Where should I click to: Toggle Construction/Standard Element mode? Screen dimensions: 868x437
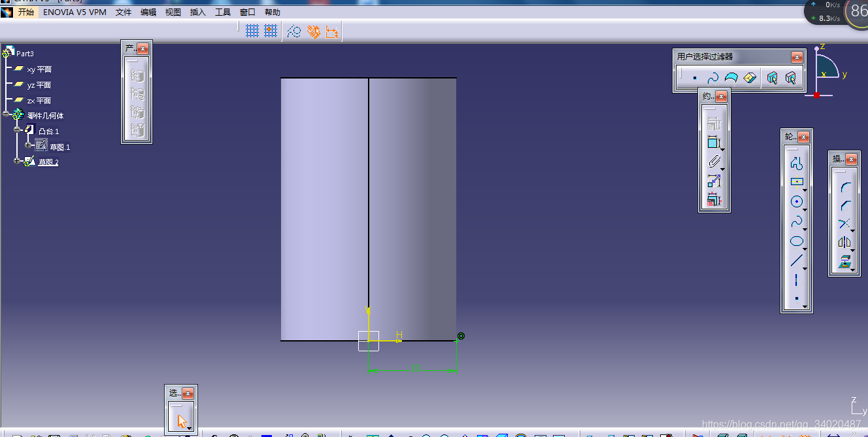294,31
